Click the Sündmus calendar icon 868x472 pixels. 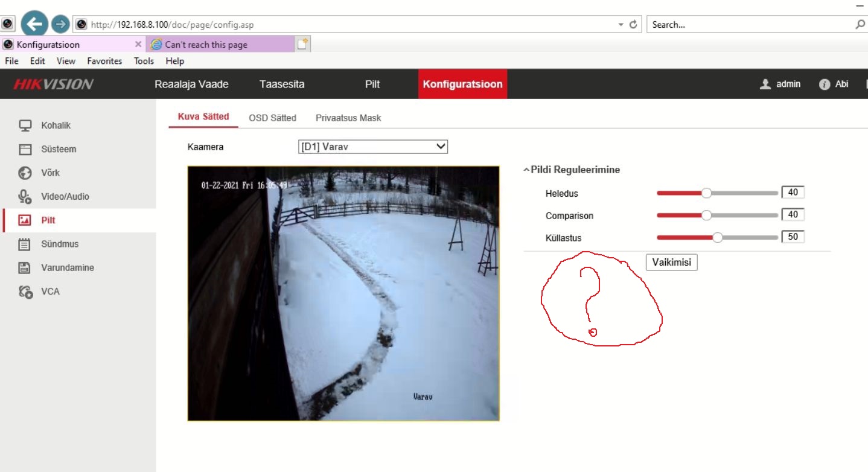point(25,244)
